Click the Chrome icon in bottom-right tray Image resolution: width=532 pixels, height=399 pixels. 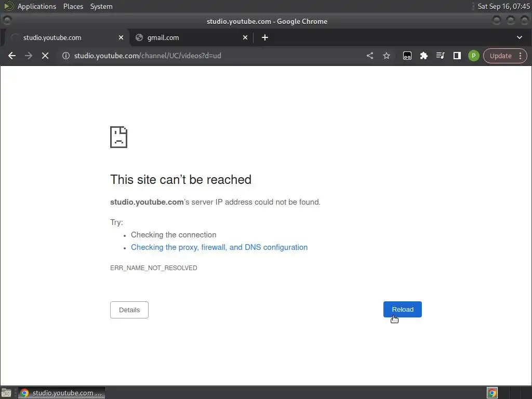pos(493,393)
